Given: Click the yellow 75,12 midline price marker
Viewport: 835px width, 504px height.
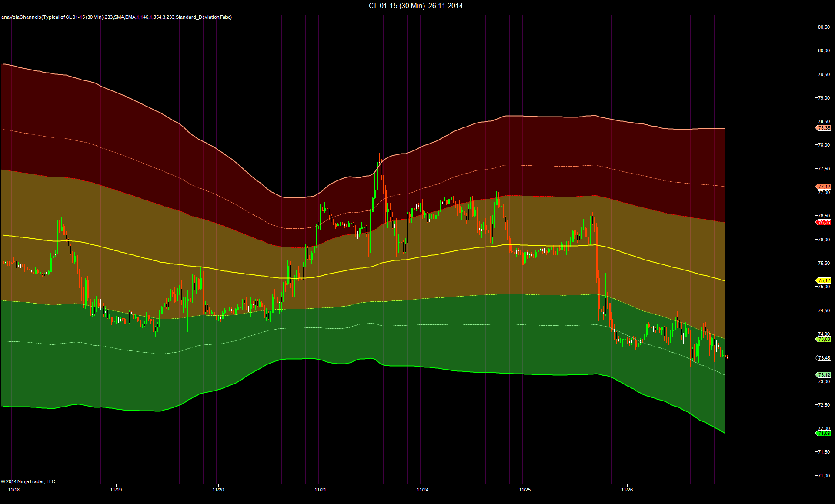Looking at the screenshot, I should (x=824, y=280).
